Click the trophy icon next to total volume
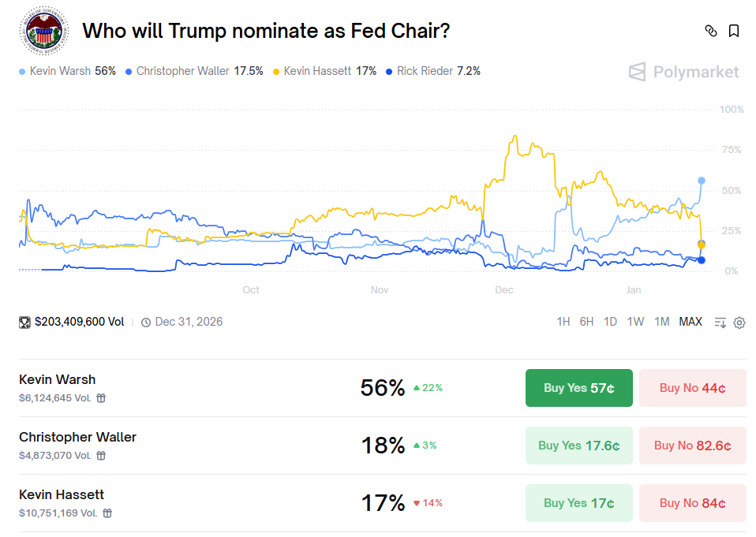The width and height of the screenshot is (756, 537). [24, 322]
